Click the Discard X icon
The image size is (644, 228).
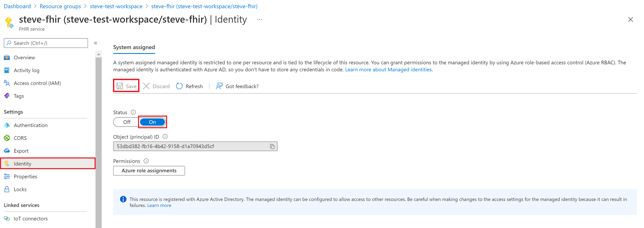point(146,86)
